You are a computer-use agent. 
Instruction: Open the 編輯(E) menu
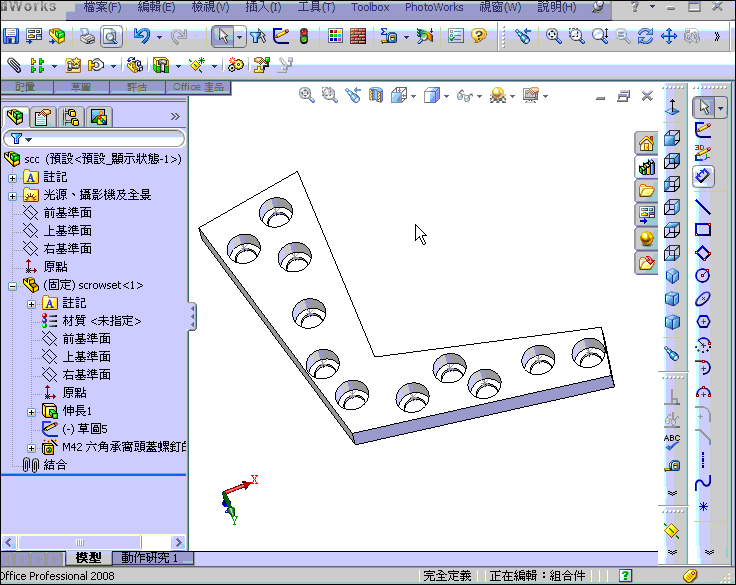click(x=156, y=7)
